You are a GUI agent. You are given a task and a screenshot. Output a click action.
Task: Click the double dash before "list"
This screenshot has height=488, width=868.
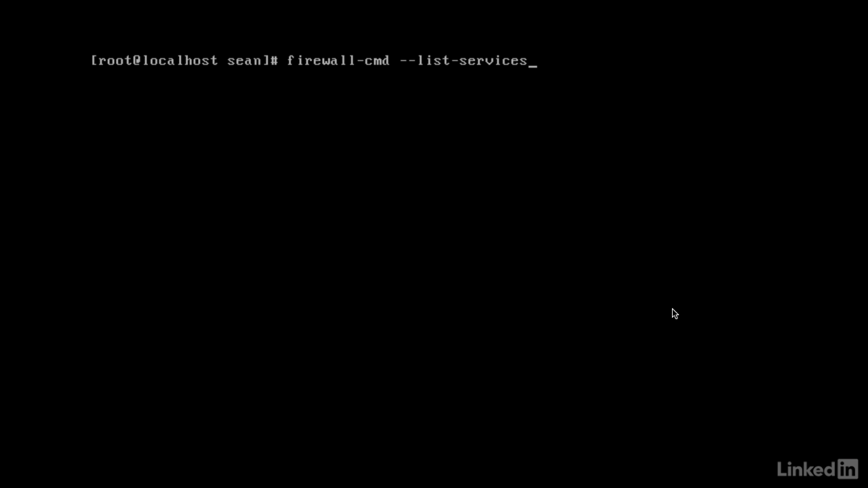tap(408, 60)
